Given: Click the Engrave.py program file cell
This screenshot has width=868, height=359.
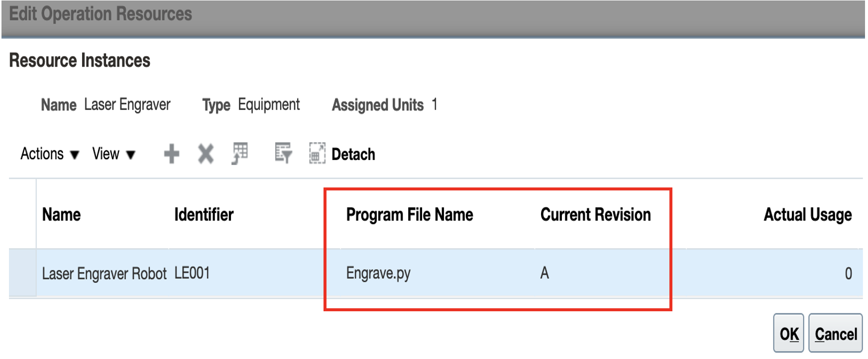Looking at the screenshot, I should [x=378, y=273].
